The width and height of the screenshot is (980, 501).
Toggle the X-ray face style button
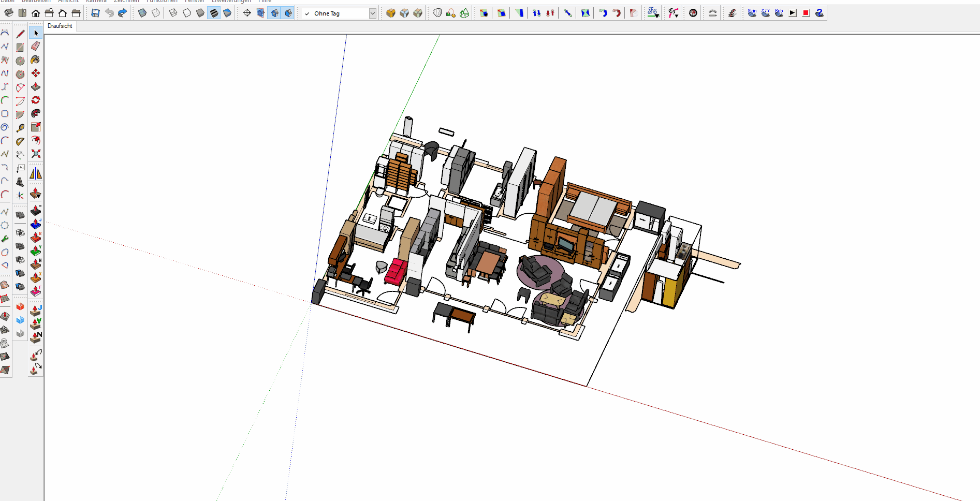tap(142, 13)
